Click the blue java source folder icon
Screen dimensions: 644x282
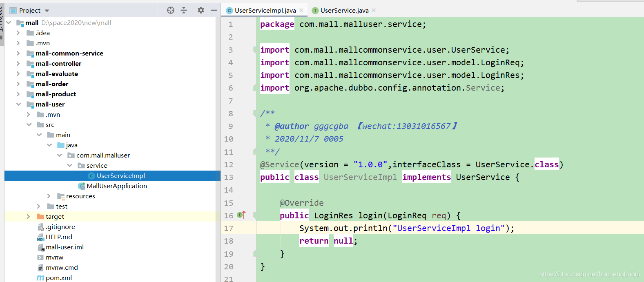[61, 145]
